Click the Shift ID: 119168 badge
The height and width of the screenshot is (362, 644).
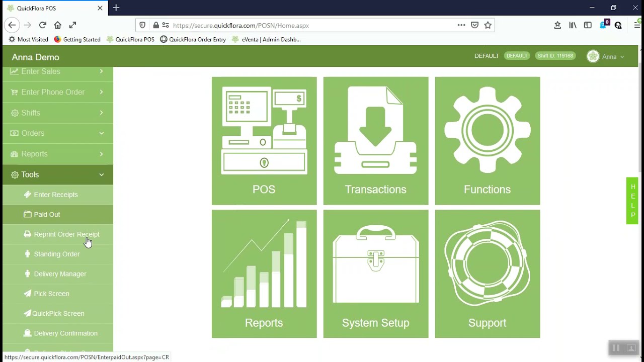[x=555, y=56]
